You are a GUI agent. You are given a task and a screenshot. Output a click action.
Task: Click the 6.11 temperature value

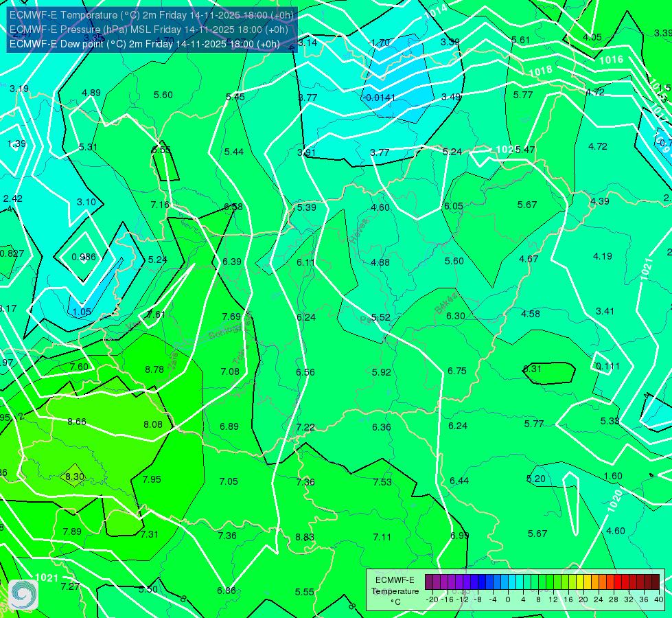coord(306,262)
